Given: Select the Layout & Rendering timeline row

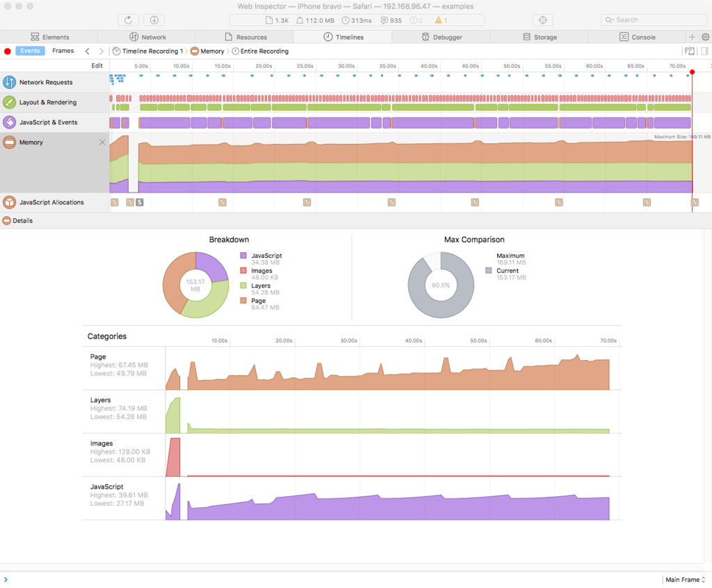Looking at the screenshot, I should (54, 102).
